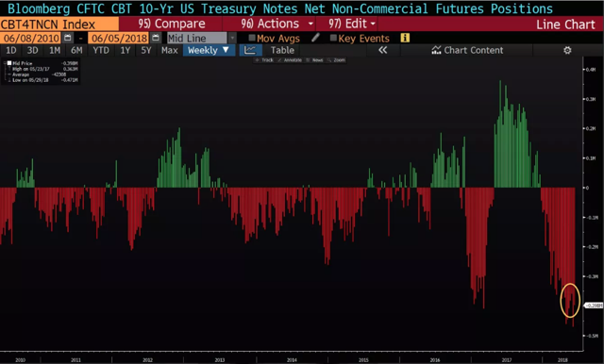Click the 95) Compare button
This screenshot has height=364, width=604.
(172, 24)
